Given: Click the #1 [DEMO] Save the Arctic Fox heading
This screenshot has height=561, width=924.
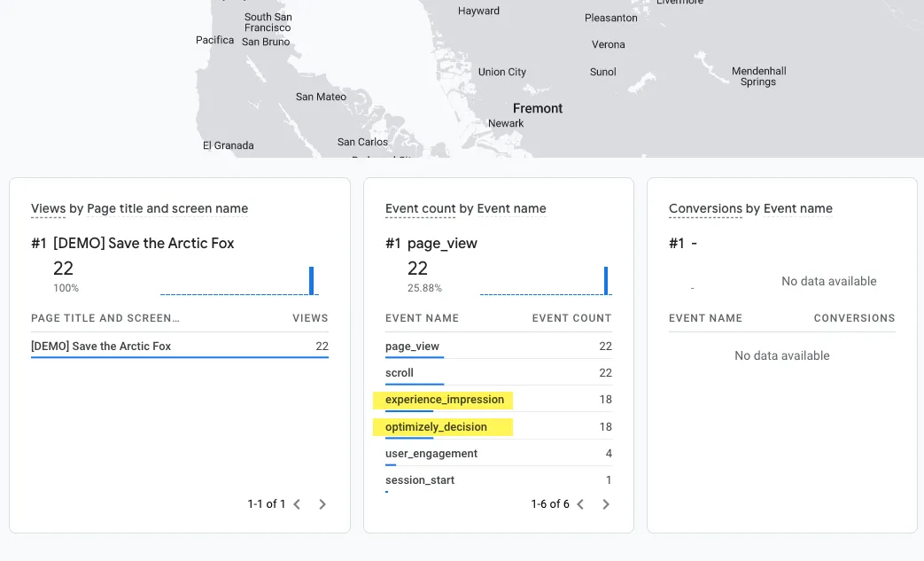Looking at the screenshot, I should pyautogui.click(x=133, y=244).
